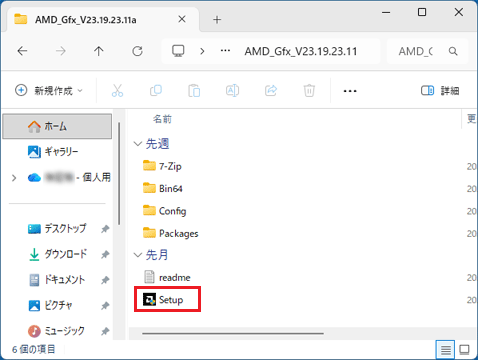Select ホーム in the navigation pane
This screenshot has width=478, height=360.
pos(57,126)
